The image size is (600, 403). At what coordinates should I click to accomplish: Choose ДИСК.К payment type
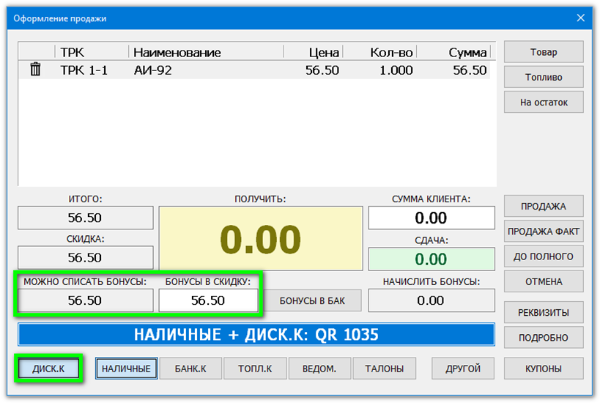click(49, 369)
